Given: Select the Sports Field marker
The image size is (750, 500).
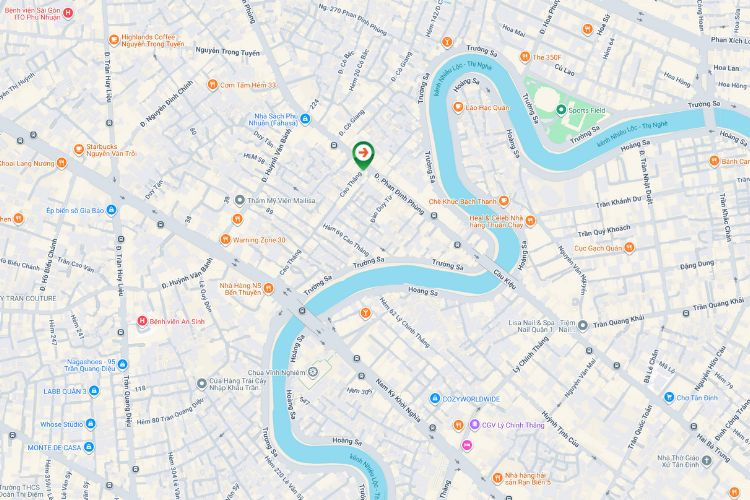Looking at the screenshot, I should pos(561,110).
